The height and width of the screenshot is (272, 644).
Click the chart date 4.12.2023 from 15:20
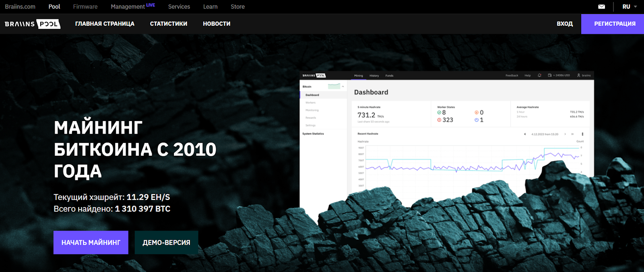coord(545,134)
